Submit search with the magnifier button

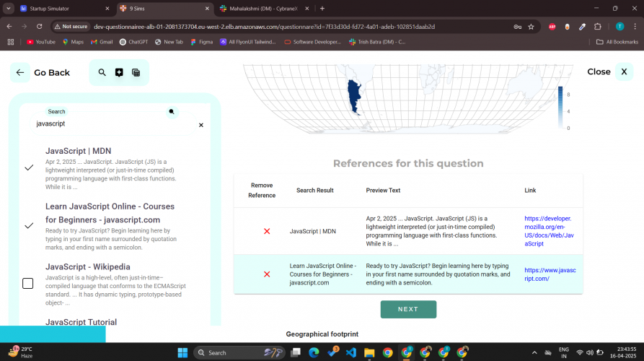(172, 111)
